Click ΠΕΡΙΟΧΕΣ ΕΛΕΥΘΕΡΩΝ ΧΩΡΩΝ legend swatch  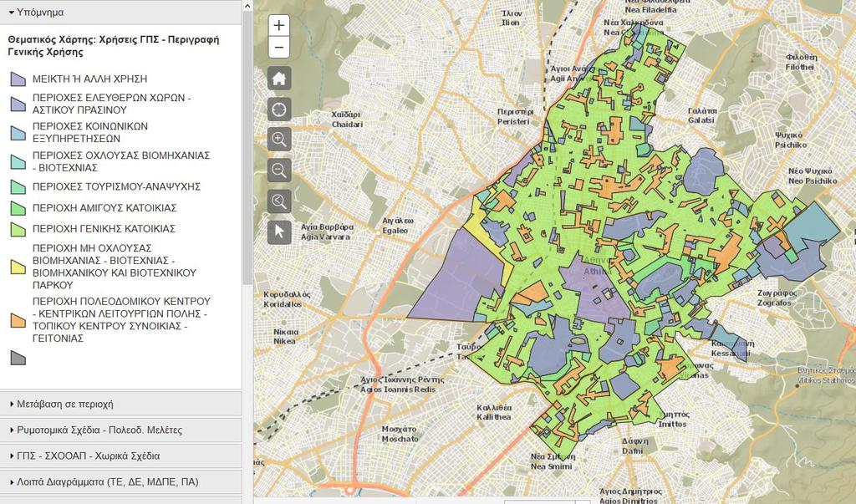[x=18, y=104]
